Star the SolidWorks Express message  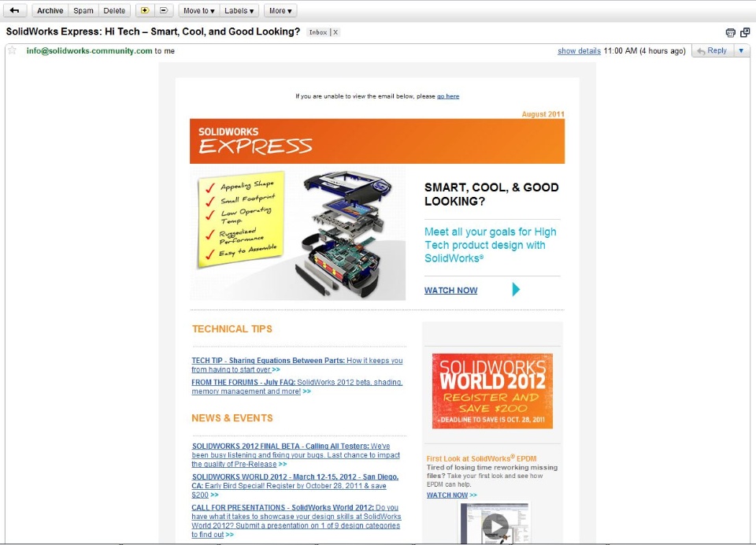tap(13, 50)
